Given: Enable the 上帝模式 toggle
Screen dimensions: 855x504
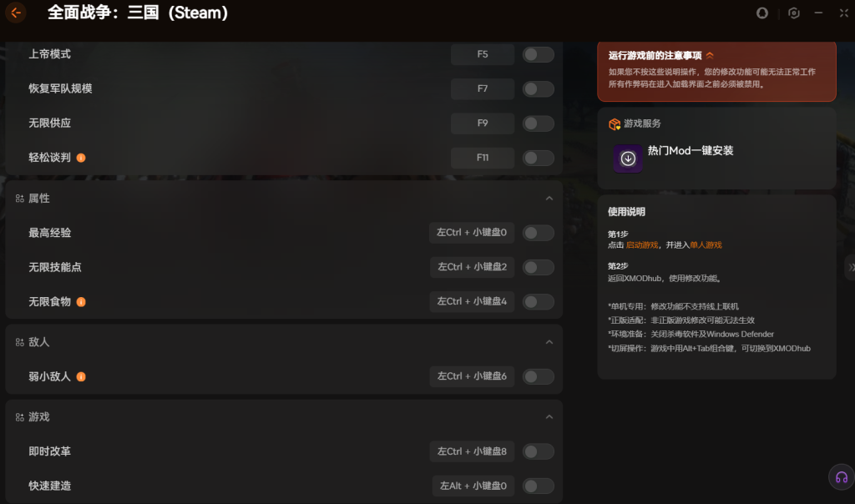Looking at the screenshot, I should (538, 55).
